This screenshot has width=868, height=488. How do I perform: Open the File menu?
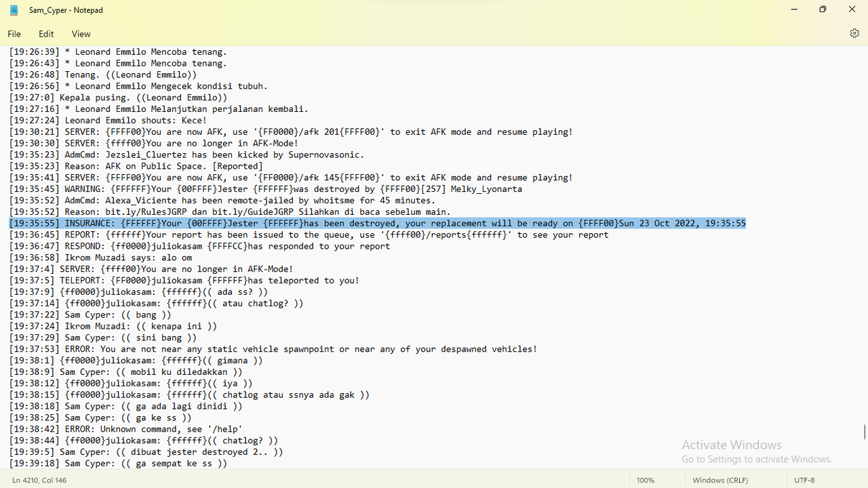[14, 34]
